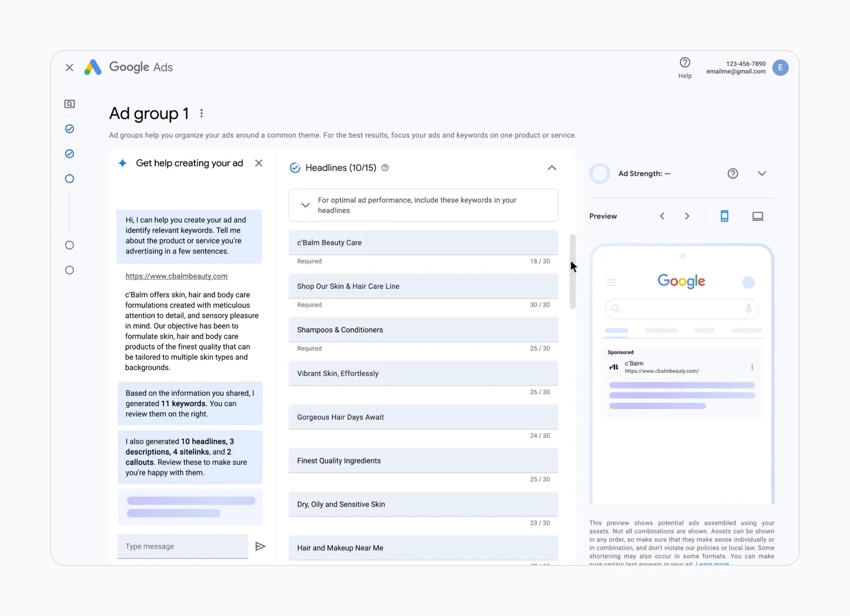850x616 pixels.
Task: Select the first completed step checkmark in sidebar
Action: pos(70,129)
